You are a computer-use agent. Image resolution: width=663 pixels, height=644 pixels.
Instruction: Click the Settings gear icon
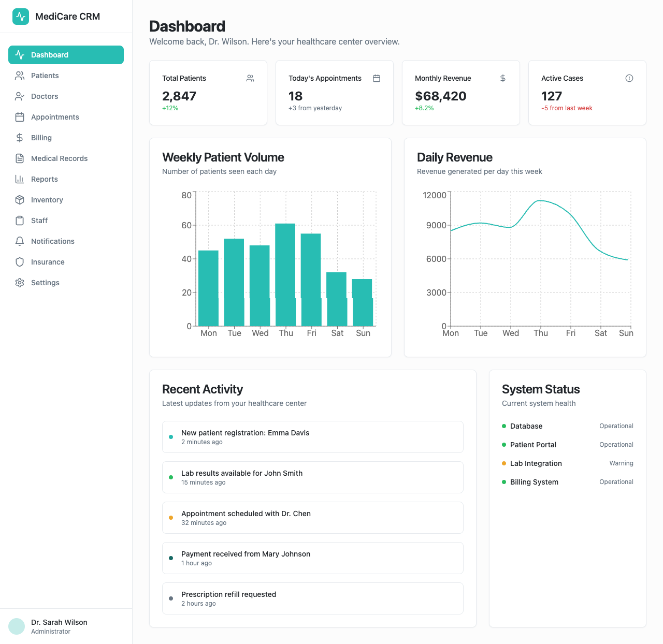pos(20,283)
